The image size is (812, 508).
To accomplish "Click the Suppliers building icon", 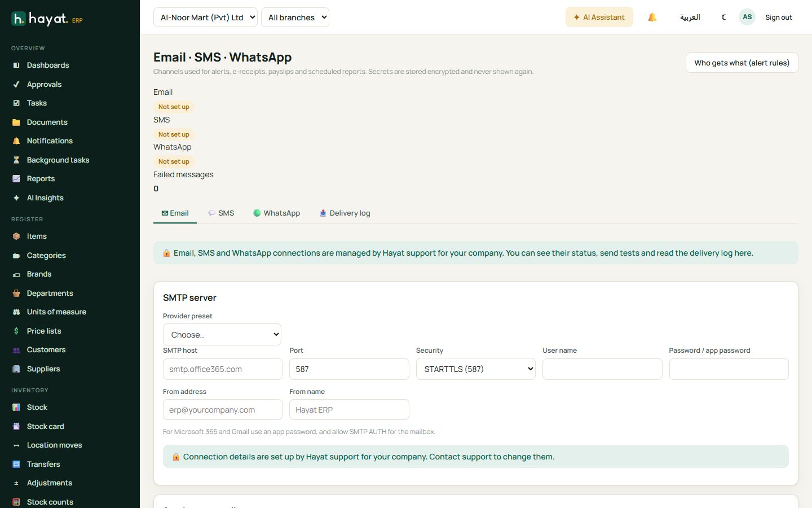I will tap(16, 369).
